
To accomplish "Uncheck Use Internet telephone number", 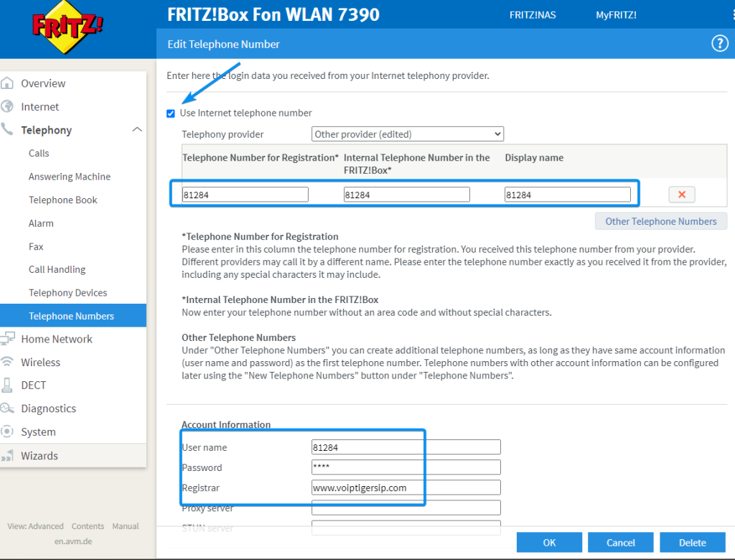I will coord(170,113).
